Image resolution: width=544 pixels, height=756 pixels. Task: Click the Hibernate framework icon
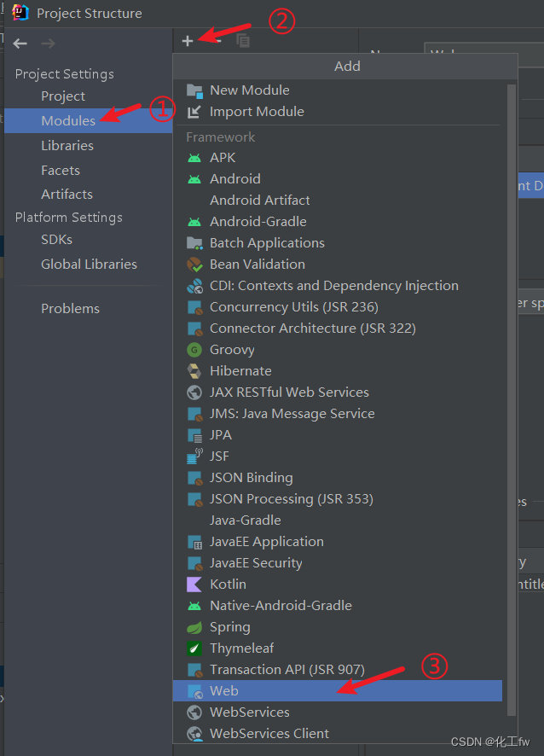(194, 370)
